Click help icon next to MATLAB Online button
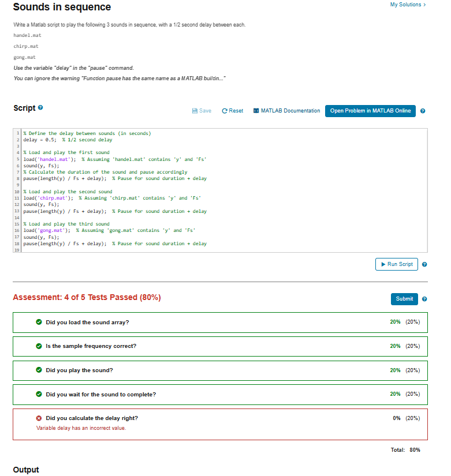451x476 pixels. click(423, 111)
